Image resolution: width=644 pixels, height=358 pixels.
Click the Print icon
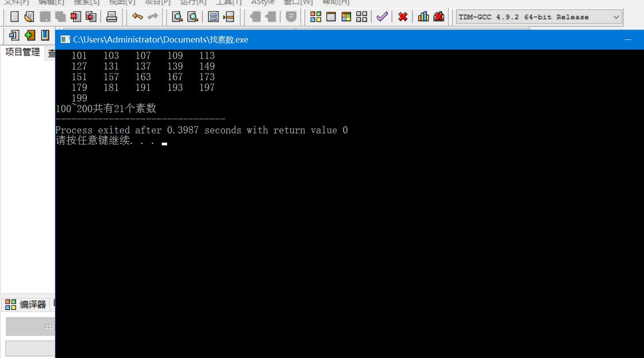(112, 17)
